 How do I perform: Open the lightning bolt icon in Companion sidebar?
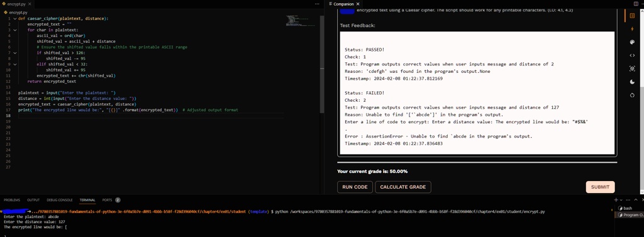click(x=632, y=29)
